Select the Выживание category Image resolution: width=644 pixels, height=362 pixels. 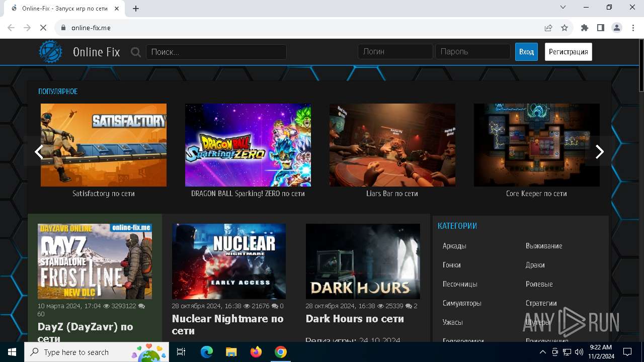544,246
